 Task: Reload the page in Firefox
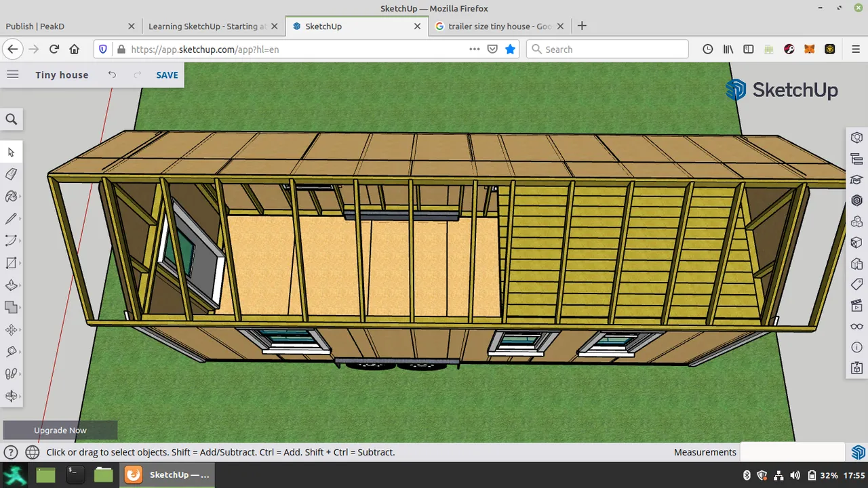pyautogui.click(x=54, y=49)
